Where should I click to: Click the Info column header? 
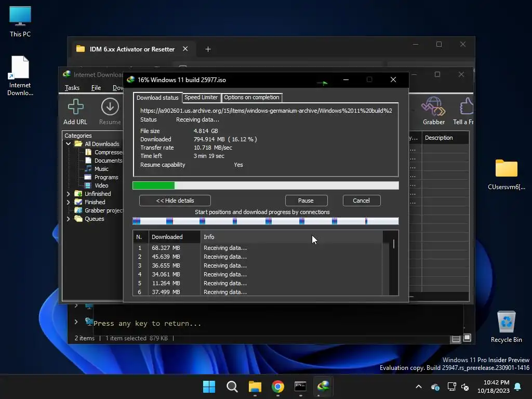[291, 237]
